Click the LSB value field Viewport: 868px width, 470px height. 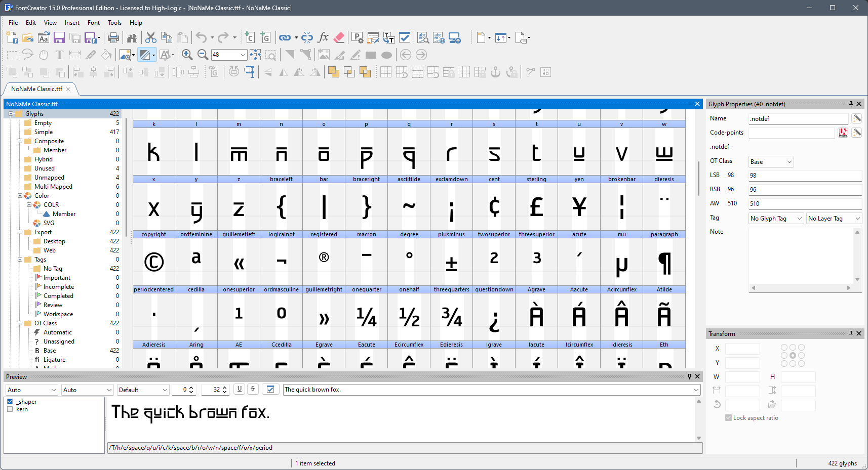805,176
